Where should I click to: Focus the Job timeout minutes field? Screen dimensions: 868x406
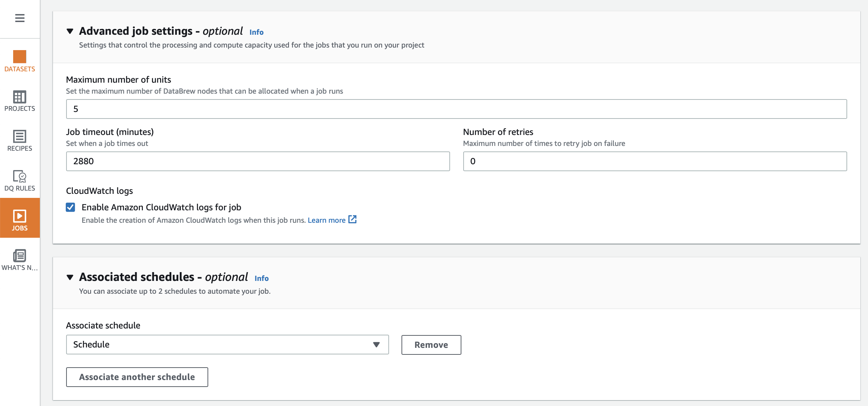(x=258, y=161)
